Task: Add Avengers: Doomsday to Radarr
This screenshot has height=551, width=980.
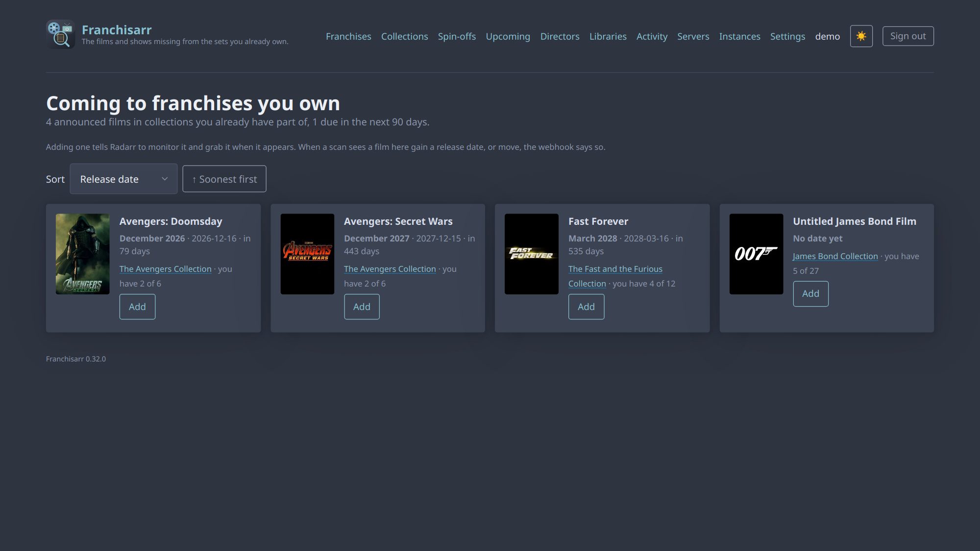Action: [x=137, y=307]
